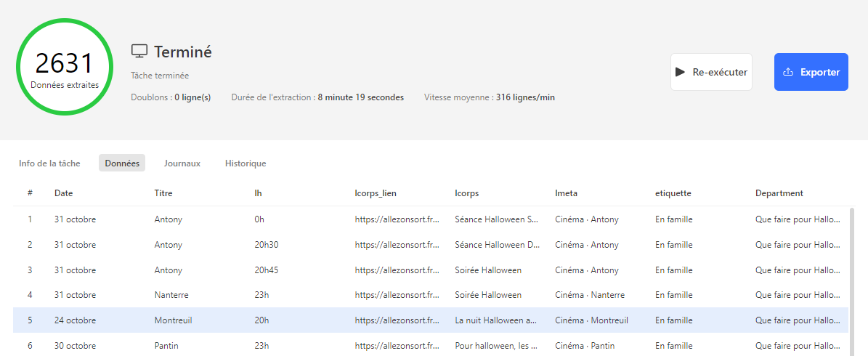Click the Re-exécuter button
Viewport: 868px width, 356px height.
pyautogui.click(x=711, y=72)
